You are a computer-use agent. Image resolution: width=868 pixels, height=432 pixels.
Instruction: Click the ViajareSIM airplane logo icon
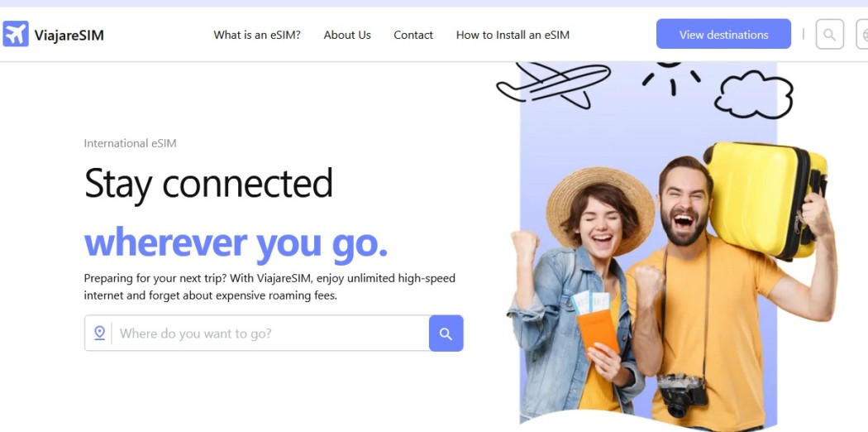pyautogui.click(x=16, y=34)
